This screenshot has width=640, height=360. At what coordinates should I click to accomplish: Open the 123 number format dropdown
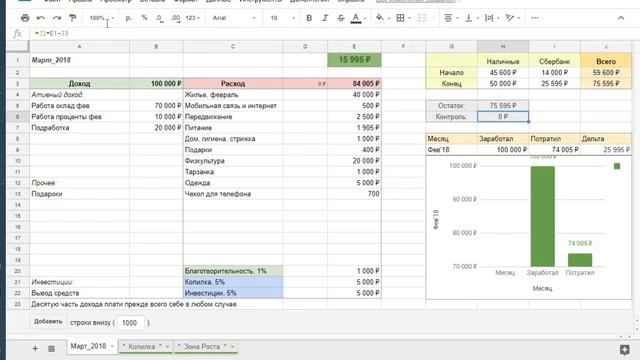pyautogui.click(x=193, y=18)
